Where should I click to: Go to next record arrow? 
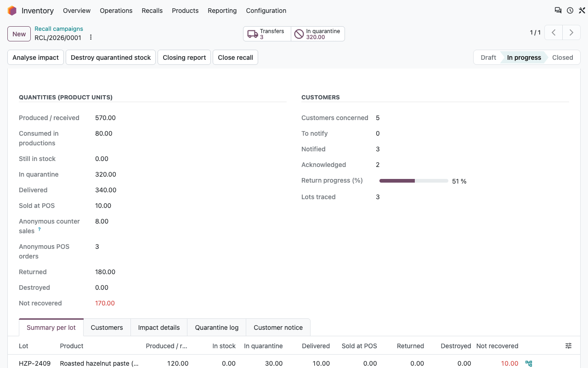571,33
